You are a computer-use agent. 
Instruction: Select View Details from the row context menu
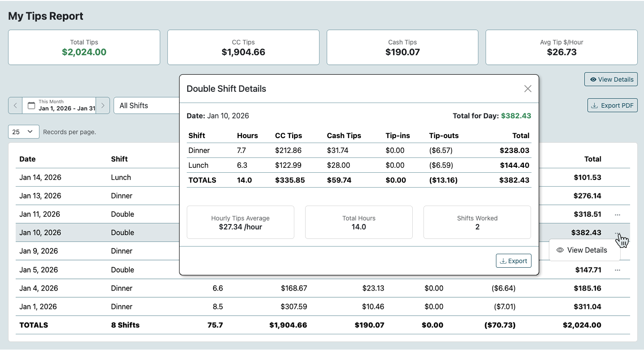click(x=585, y=250)
